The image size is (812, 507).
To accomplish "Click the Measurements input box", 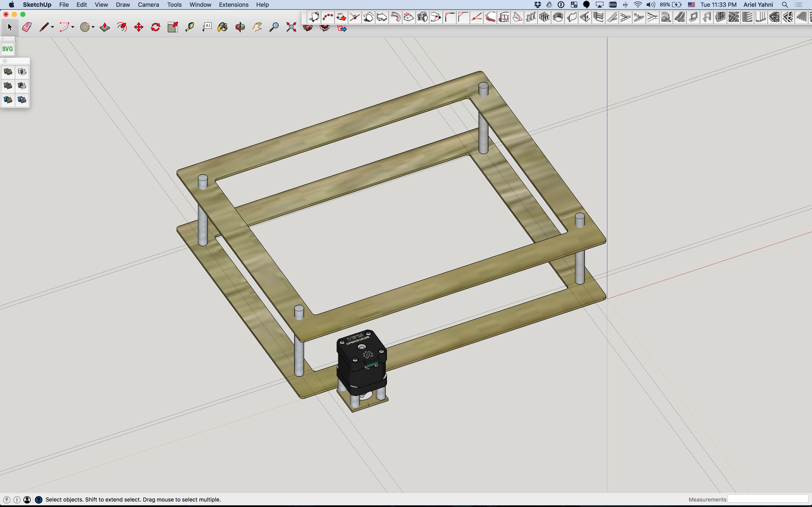I will pos(768,499).
